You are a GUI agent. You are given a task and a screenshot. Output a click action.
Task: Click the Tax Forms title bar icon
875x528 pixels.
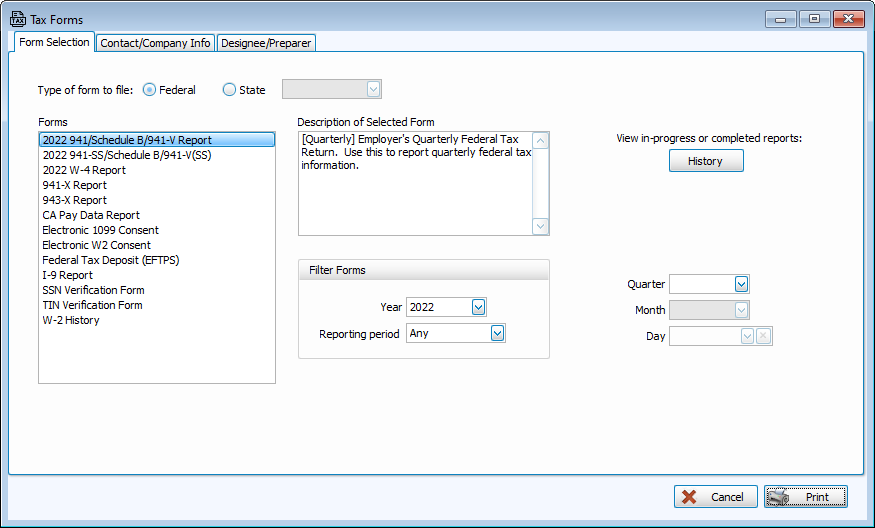17,19
